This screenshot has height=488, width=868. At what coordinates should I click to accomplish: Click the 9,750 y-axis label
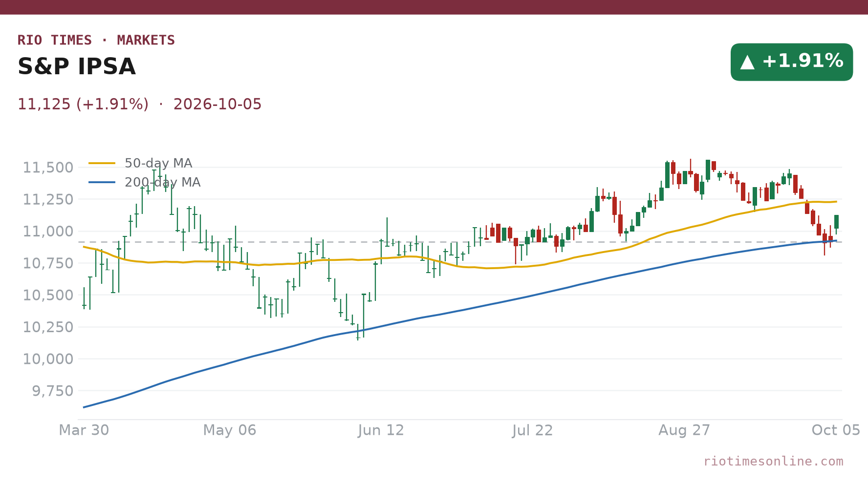point(52,391)
